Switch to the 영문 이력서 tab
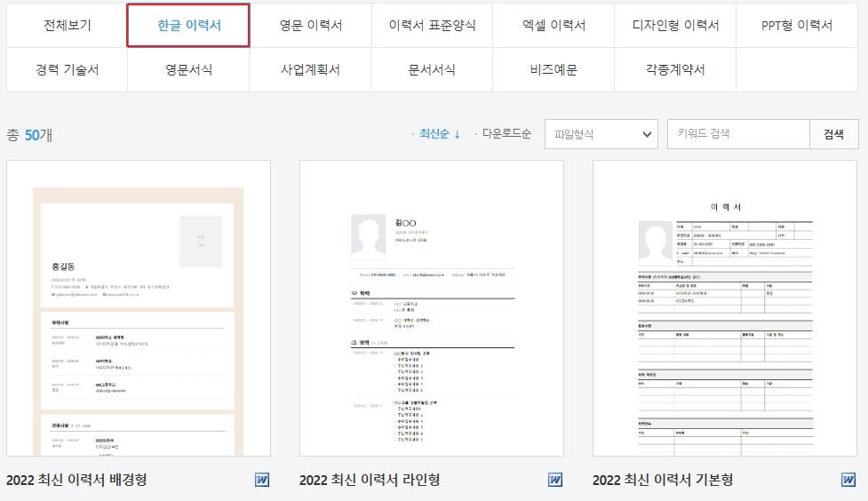Viewport: 868px width, 501px height. (311, 26)
